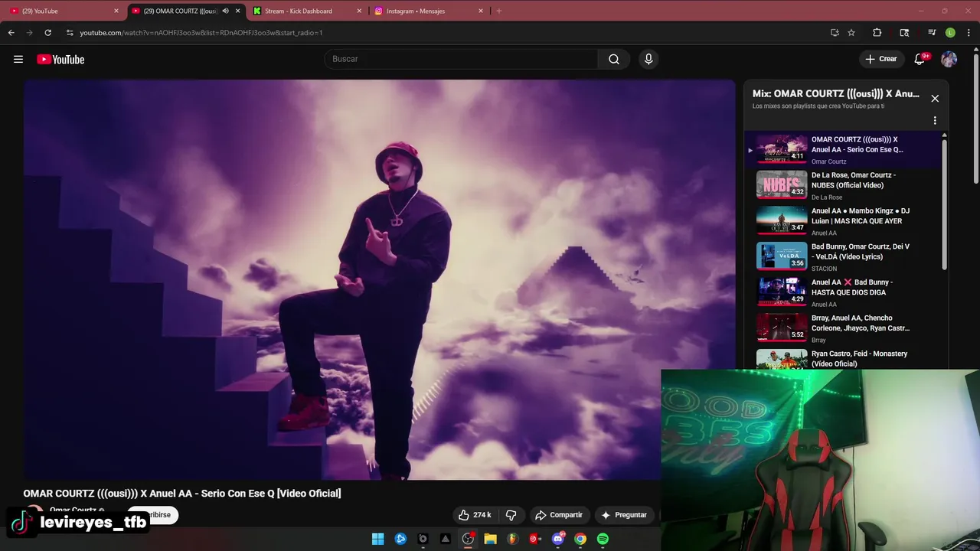Start voice search with the microphone icon
The height and width of the screenshot is (551, 980).
[x=648, y=59]
